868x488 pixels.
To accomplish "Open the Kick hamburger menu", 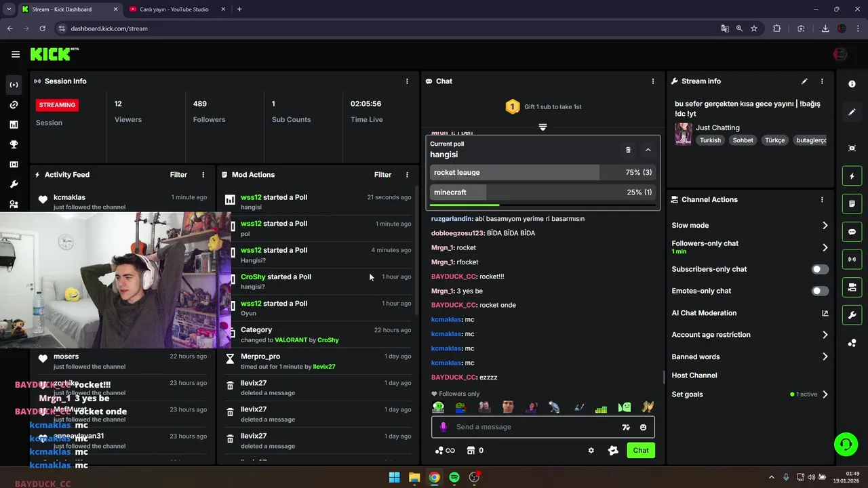I will (x=16, y=54).
